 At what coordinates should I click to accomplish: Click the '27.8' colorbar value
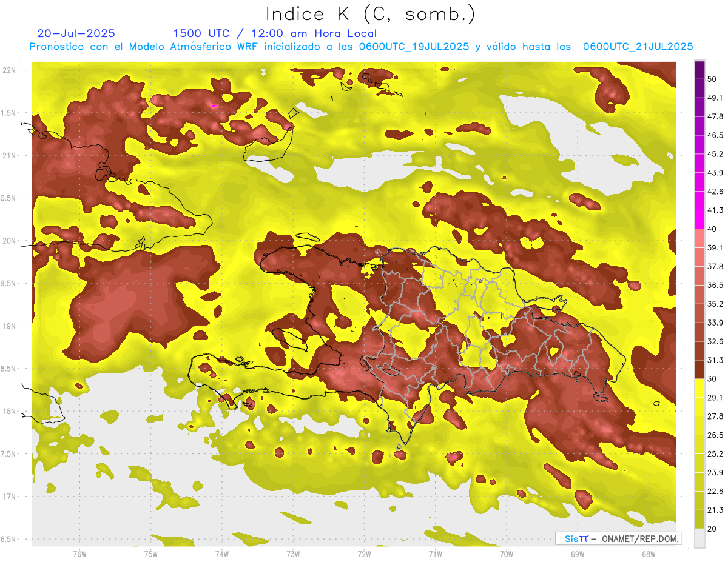(x=715, y=416)
